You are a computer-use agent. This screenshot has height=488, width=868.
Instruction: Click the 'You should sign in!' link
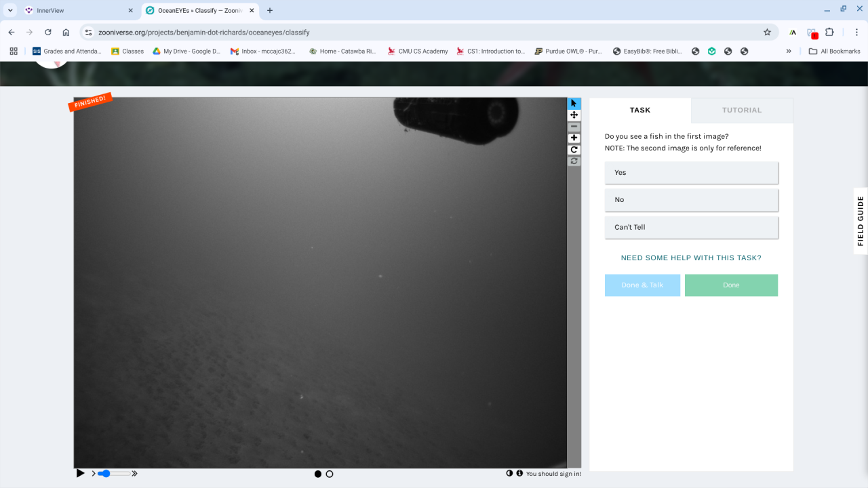(x=553, y=474)
